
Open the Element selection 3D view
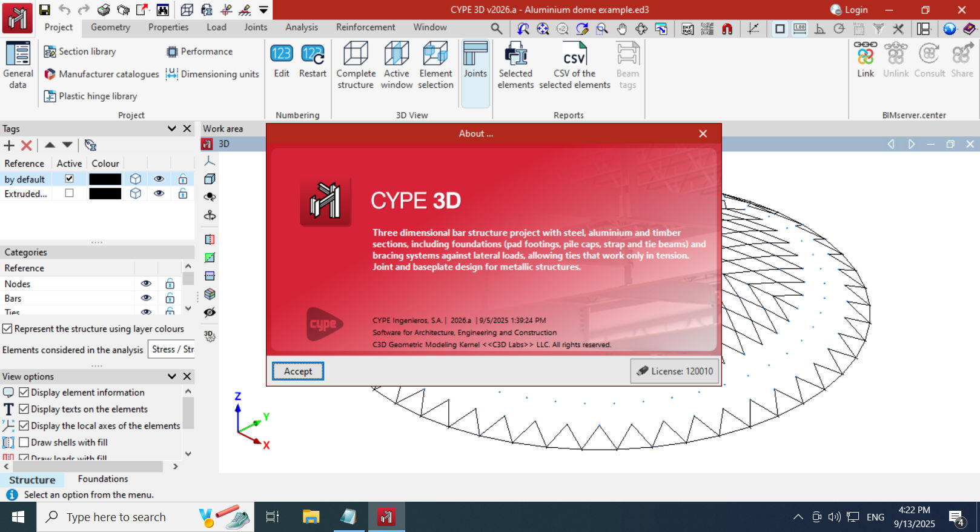435,65
